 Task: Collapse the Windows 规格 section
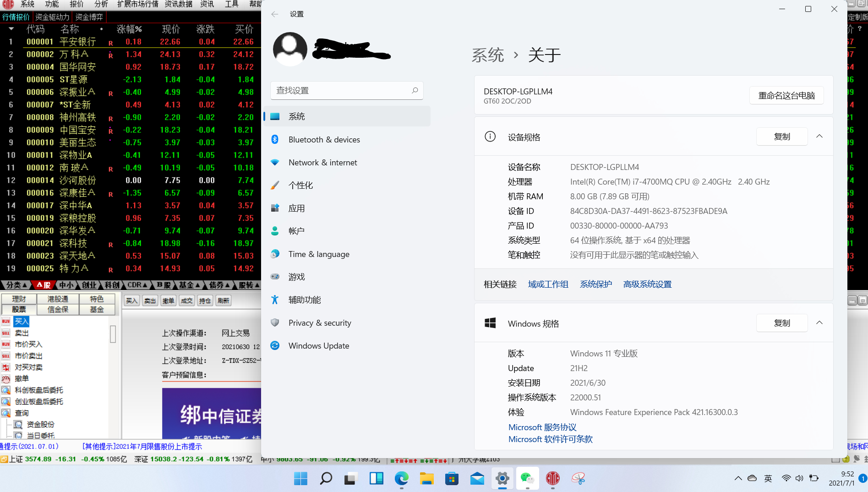click(819, 323)
